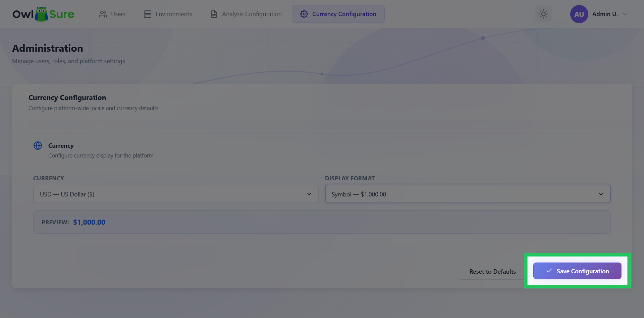Select the Currency Configuration tab
This screenshot has width=644, height=318.
tap(338, 14)
